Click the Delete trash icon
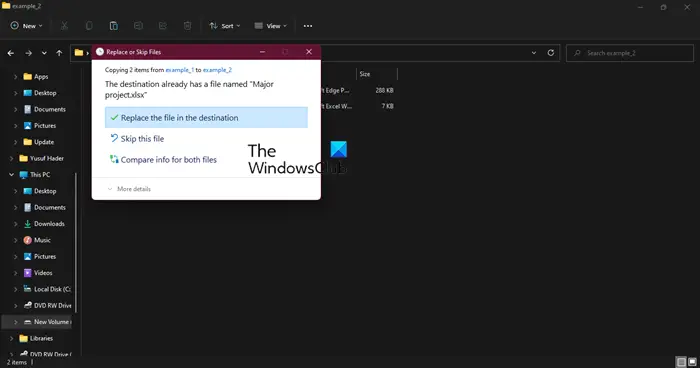 [188, 26]
